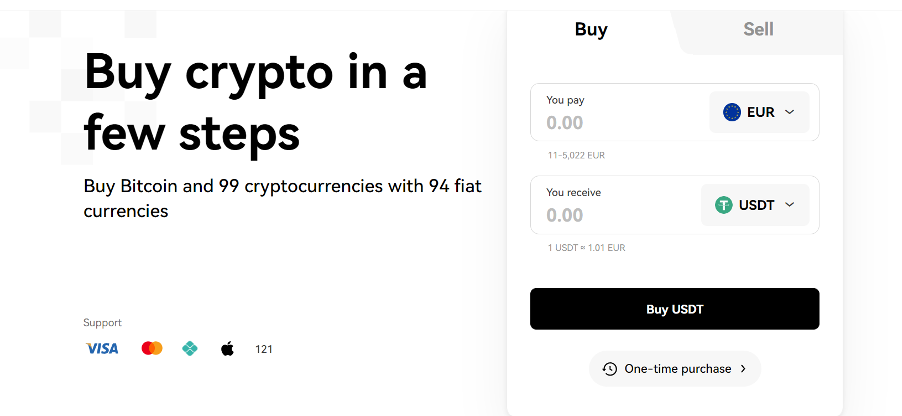Expand the chevron next to USDT
This screenshot has height=416, width=902.
789,205
